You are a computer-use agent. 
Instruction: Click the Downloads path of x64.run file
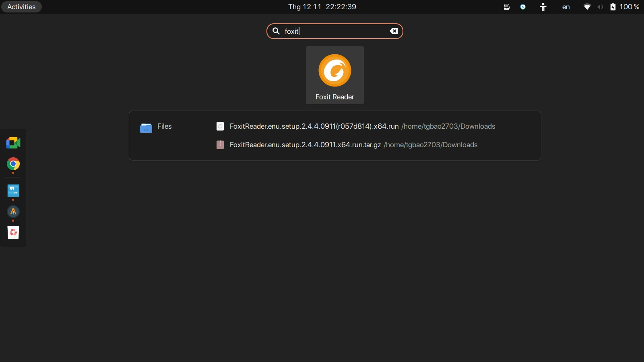click(448, 126)
